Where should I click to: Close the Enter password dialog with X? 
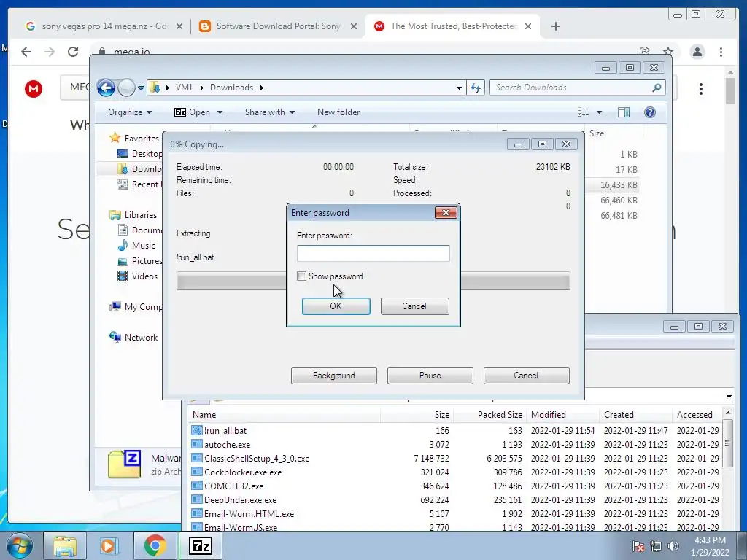point(446,212)
